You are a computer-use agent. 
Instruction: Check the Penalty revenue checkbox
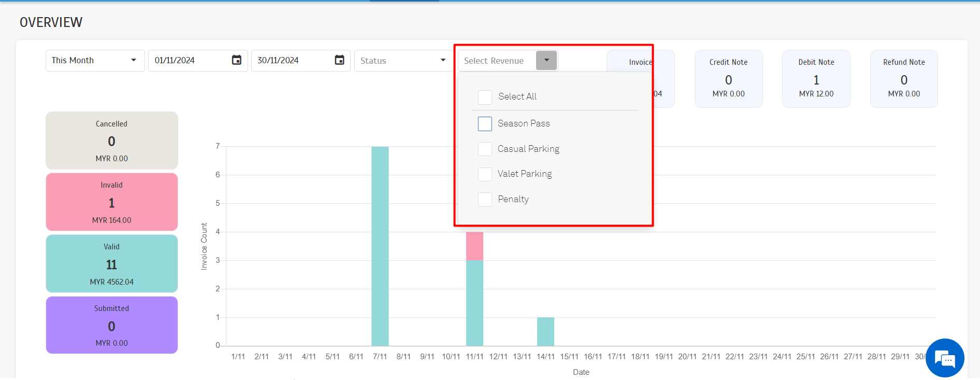pyautogui.click(x=485, y=200)
